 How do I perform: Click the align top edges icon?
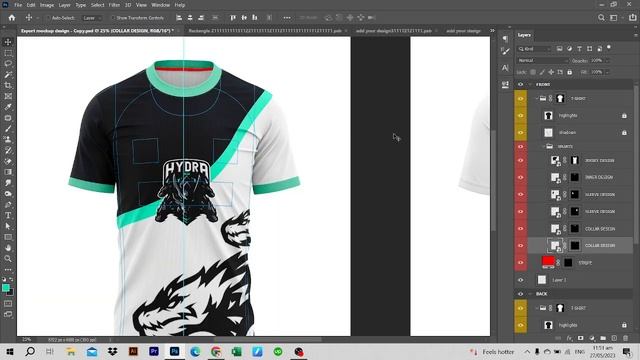(233, 18)
